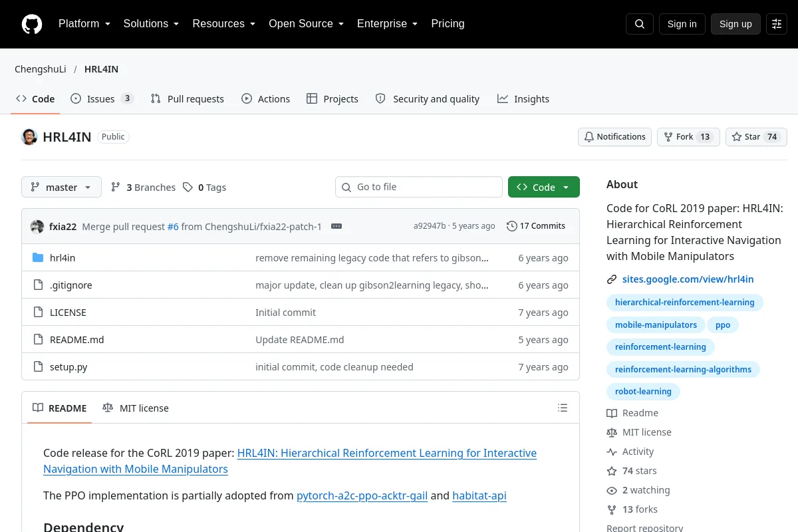
Task: Fork the repository with the Fork button
Action: [688, 137]
